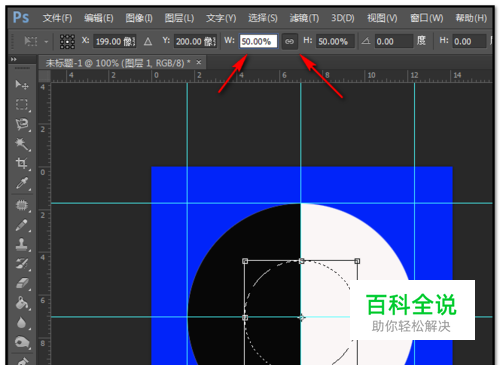Open the 窗口(W) menu
Screen dimensions: 500x365
[427, 18]
